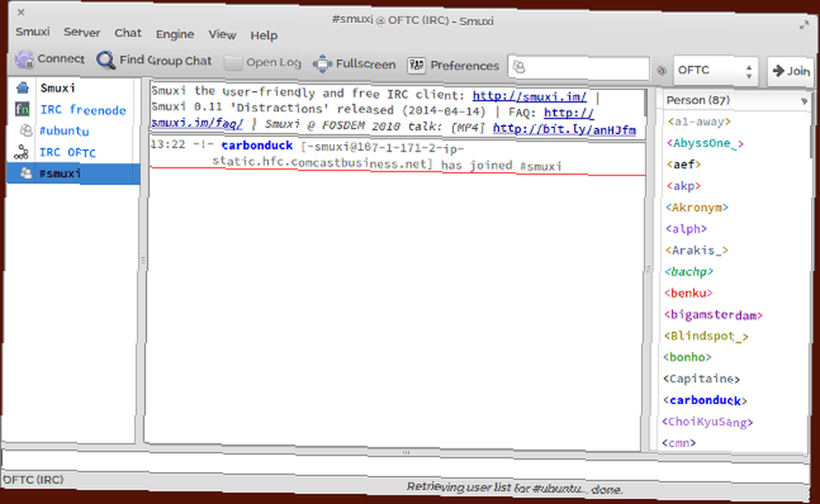Click the home icon beside Smuxi
820x504 pixels.
click(23, 88)
